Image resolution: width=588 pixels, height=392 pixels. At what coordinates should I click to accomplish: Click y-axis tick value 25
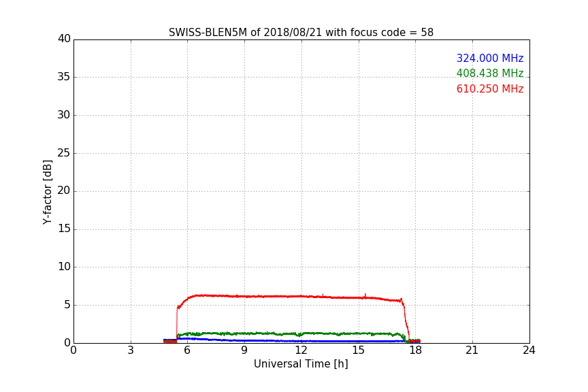pyautogui.click(x=64, y=153)
